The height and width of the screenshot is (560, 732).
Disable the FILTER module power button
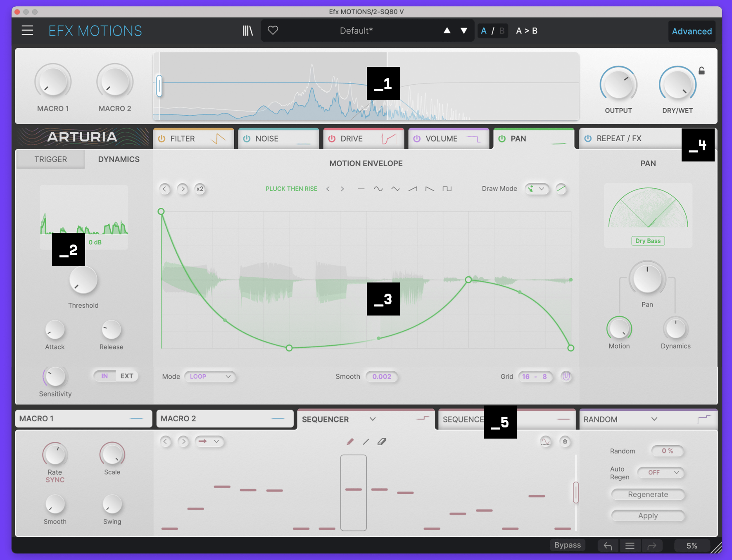(x=162, y=139)
